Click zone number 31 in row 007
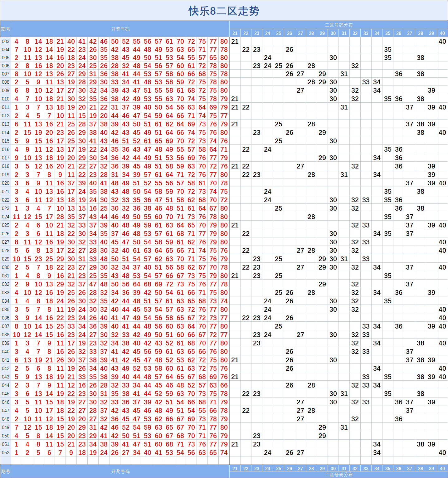The width and height of the screenshot is (448, 478). pyautogui.click(x=344, y=74)
